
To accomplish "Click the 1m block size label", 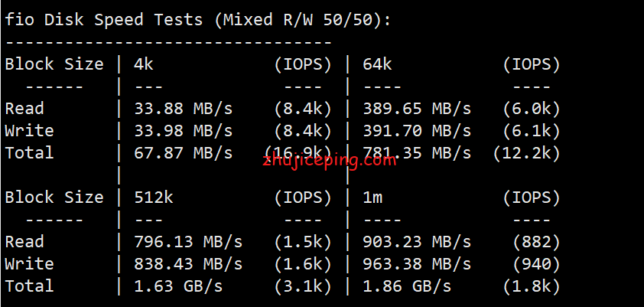I will pos(372,198).
